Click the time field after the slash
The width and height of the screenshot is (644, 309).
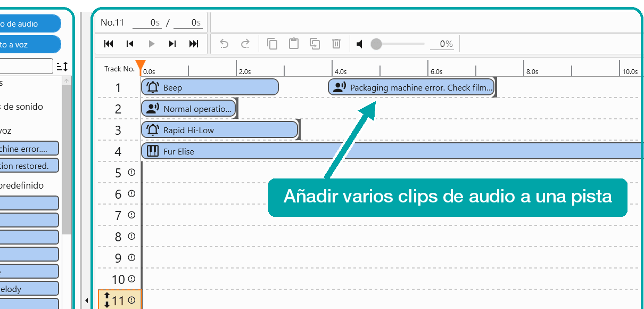[188, 23]
